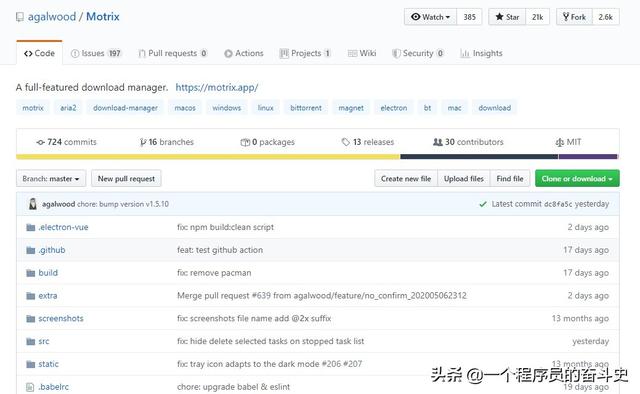View the 385 watchers count
The width and height of the screenshot is (640, 394).
pos(469,17)
